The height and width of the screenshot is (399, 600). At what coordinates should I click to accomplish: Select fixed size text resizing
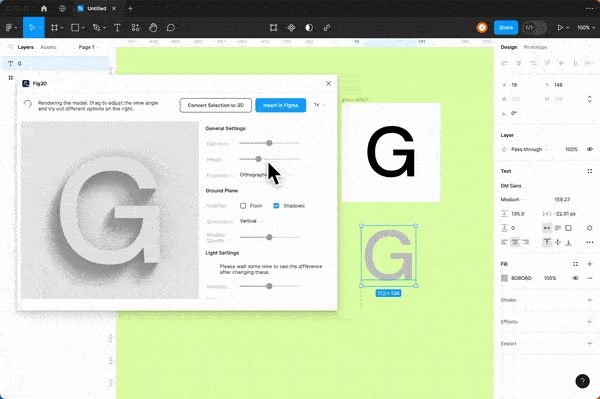click(569, 228)
